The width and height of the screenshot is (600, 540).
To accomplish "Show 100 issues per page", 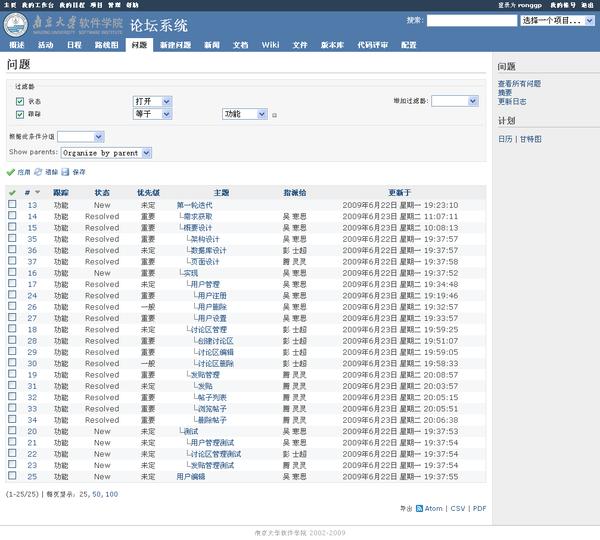I will pos(112,494).
